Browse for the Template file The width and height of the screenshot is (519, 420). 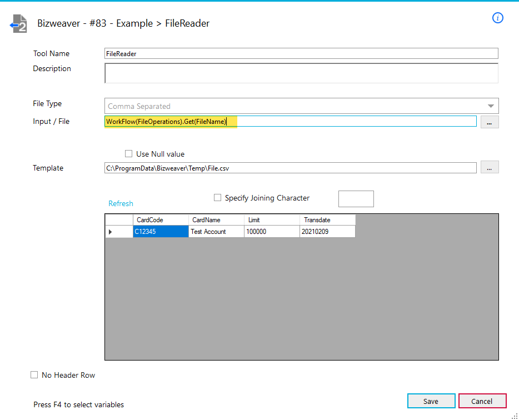490,167
